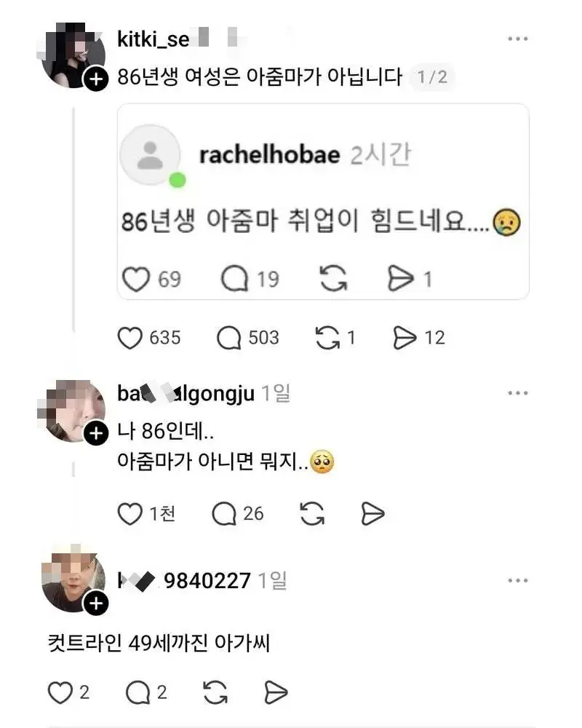Open the rachelhobae profile link

click(269, 155)
